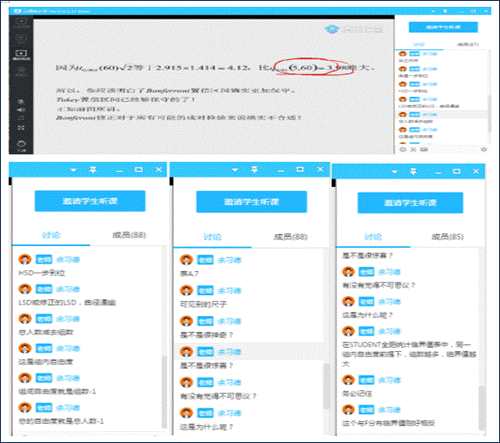This screenshot has height=443, width=500.
Task: Toggle the pin icon on the 成员(85) panel
Action: (x=413, y=172)
